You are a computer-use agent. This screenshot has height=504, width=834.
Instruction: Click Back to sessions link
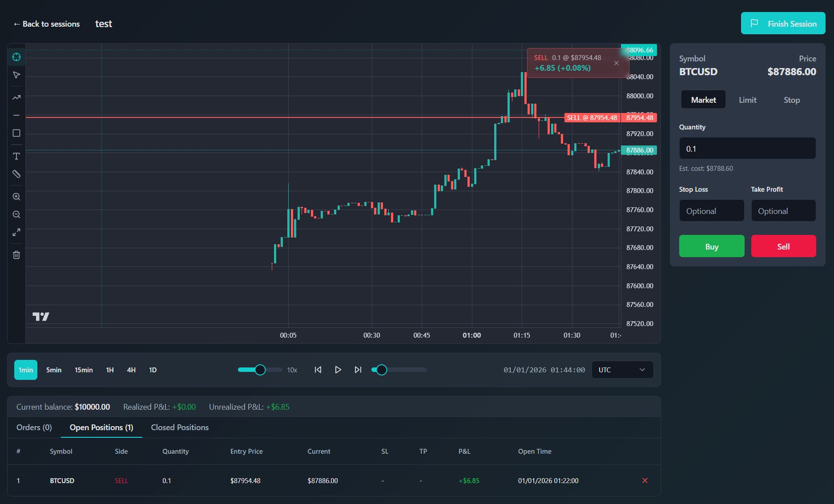[x=47, y=24]
